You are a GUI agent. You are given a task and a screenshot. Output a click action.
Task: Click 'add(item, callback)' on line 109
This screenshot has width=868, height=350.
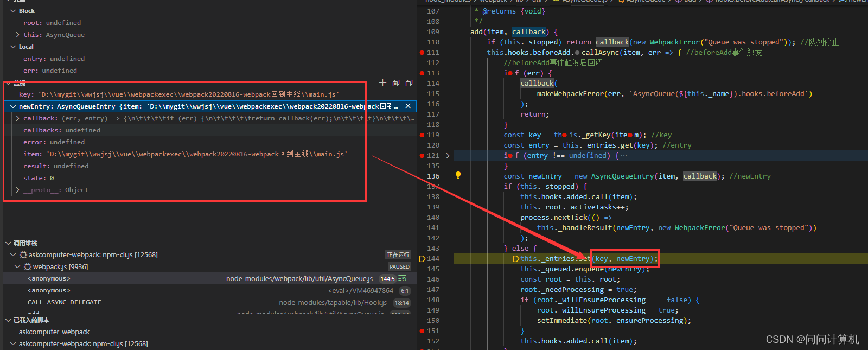[510, 32]
